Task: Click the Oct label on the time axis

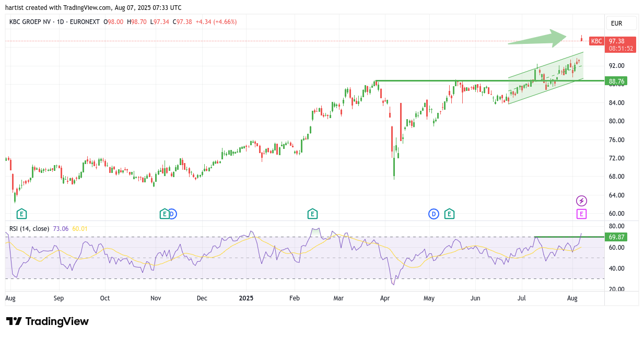Action: pos(105,298)
